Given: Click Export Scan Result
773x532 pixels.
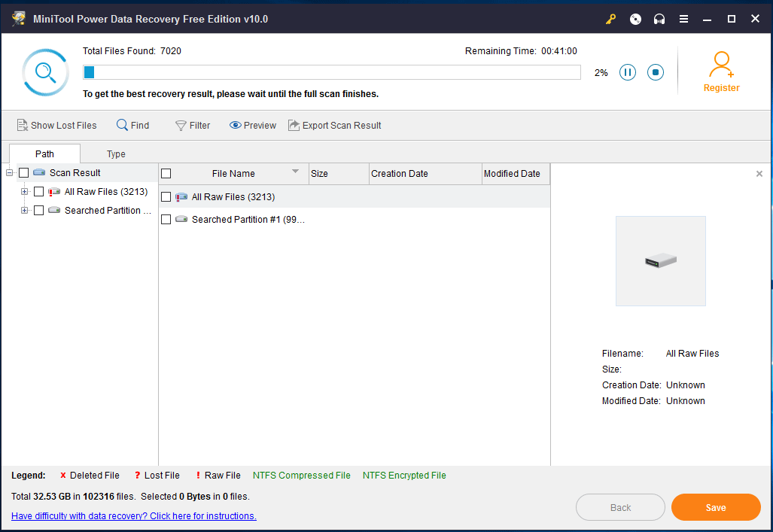Looking at the screenshot, I should (335, 125).
